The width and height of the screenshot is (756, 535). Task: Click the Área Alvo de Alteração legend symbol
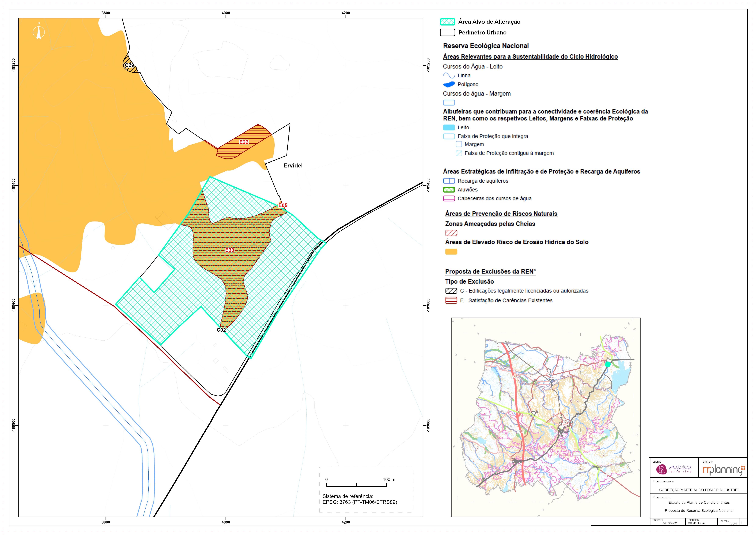pos(447,22)
